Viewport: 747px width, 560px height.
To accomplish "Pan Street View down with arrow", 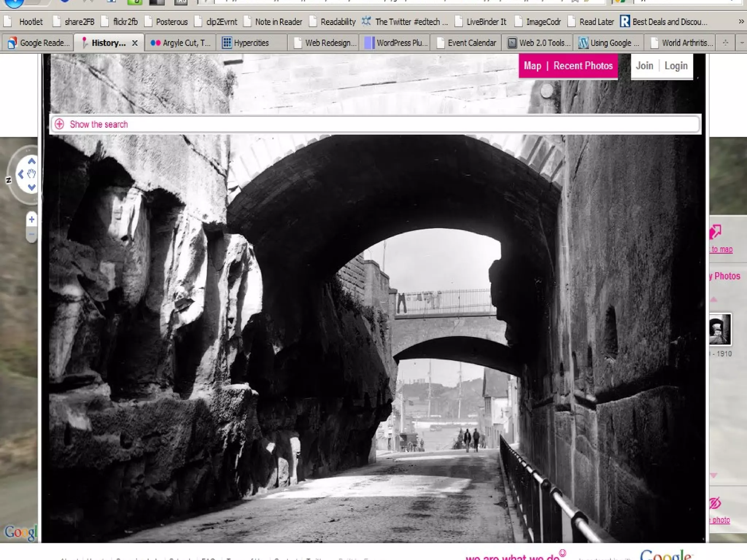I will 32,187.
